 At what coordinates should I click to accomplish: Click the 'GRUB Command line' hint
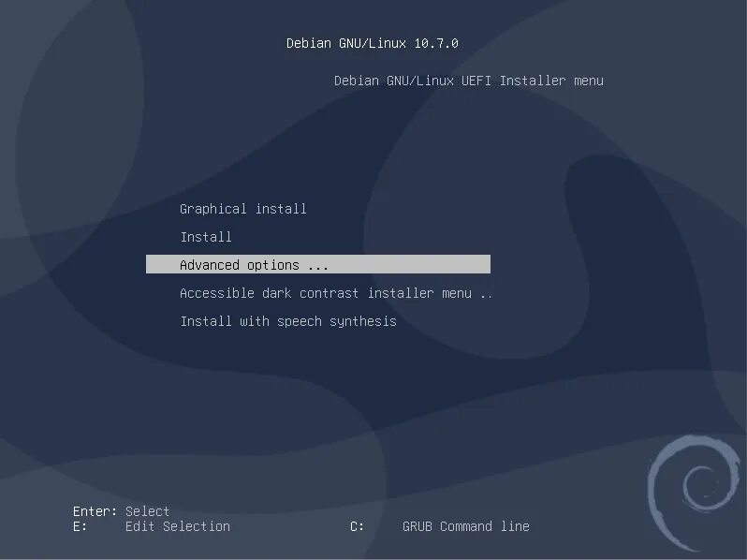(466, 526)
